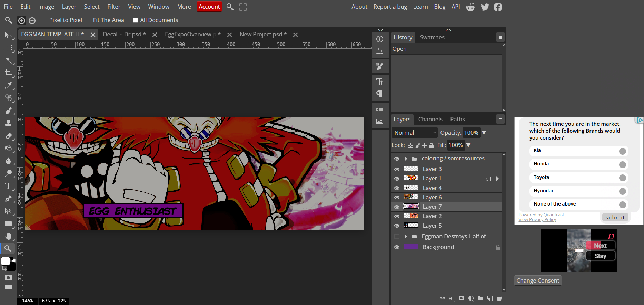The image size is (644, 305).
Task: Hide Layer 7 using its eye icon
Action: tap(397, 207)
